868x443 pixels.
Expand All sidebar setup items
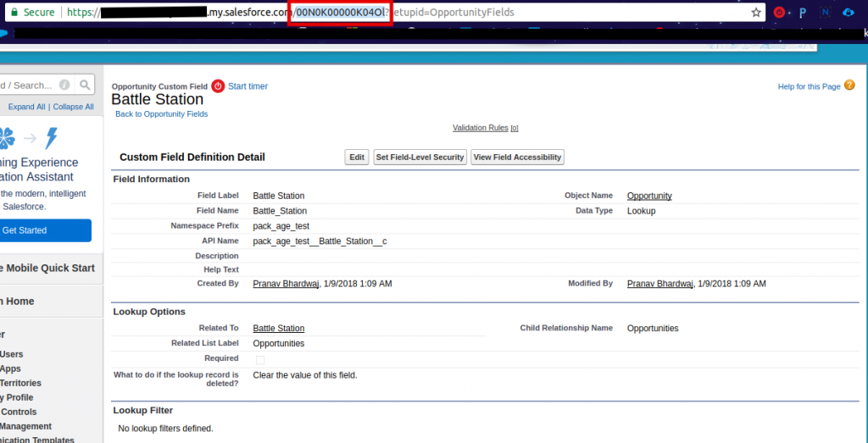click(x=26, y=107)
